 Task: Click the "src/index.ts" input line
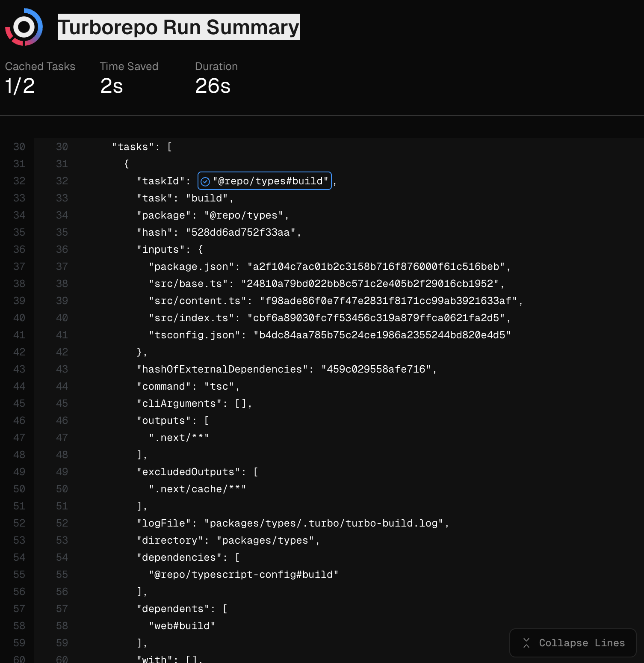point(330,318)
